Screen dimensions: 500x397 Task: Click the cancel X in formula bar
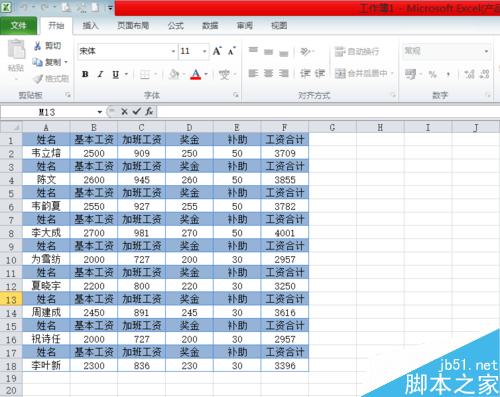pos(124,112)
